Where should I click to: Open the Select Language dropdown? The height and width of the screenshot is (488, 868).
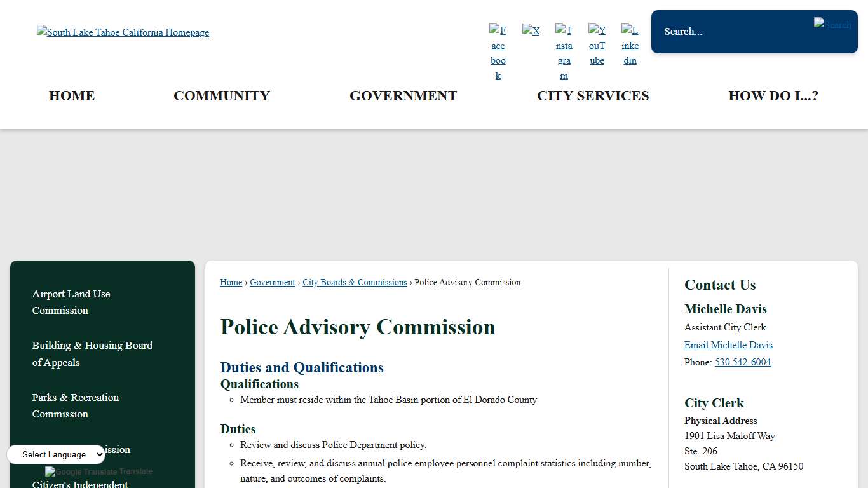(x=56, y=454)
